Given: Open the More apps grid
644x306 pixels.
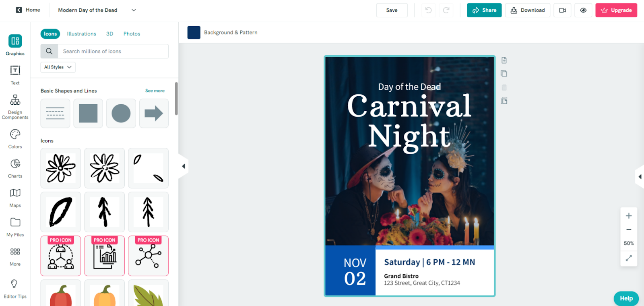Looking at the screenshot, I should [x=15, y=256].
